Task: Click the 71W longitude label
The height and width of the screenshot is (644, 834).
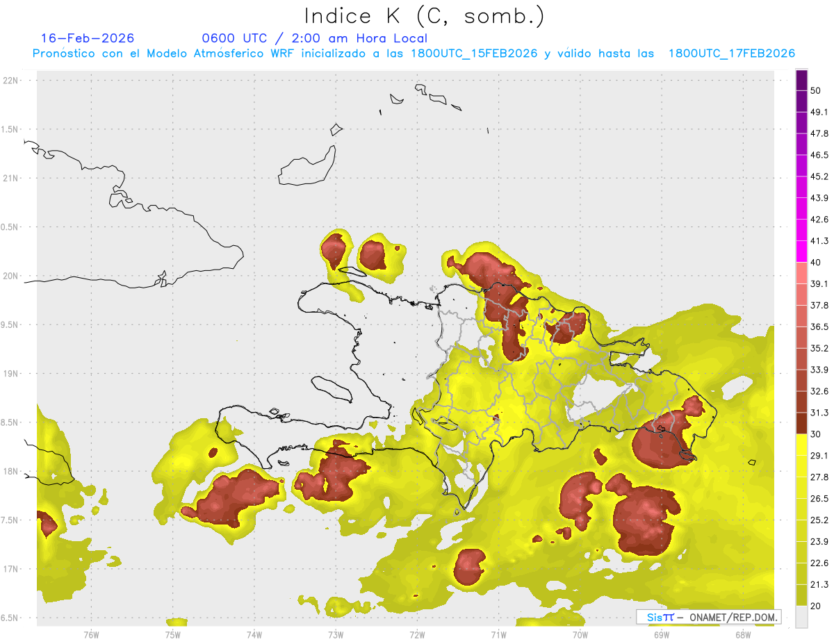Action: (498, 634)
